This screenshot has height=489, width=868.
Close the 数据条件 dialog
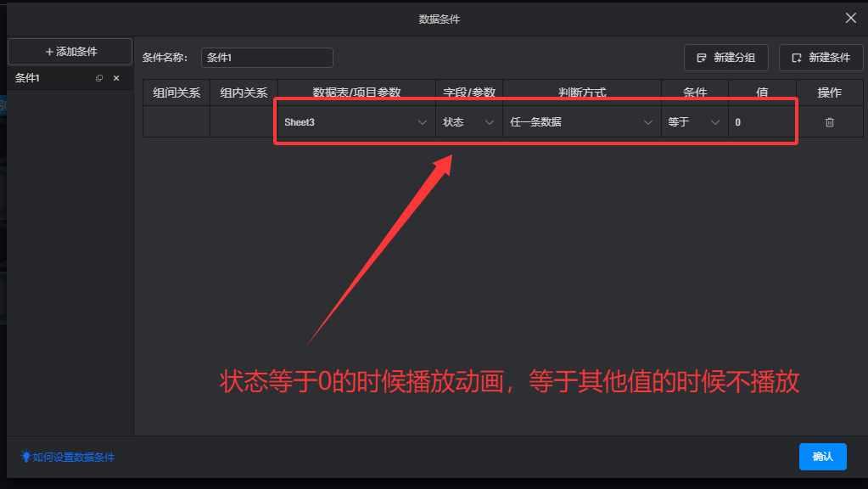click(851, 19)
